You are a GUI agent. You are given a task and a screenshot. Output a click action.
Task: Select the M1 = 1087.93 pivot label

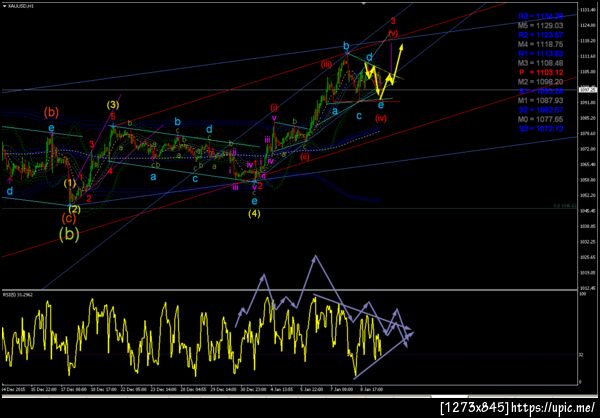[540, 100]
